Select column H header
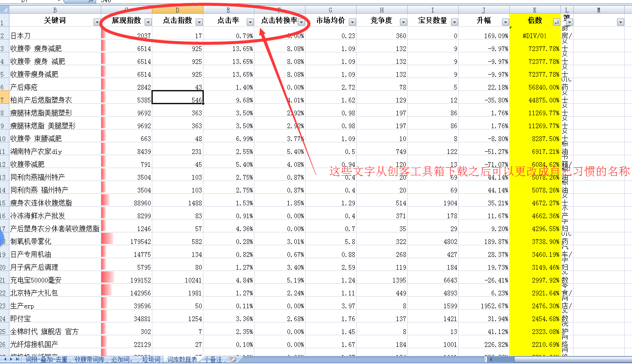This screenshot has width=632, height=364. point(381,10)
